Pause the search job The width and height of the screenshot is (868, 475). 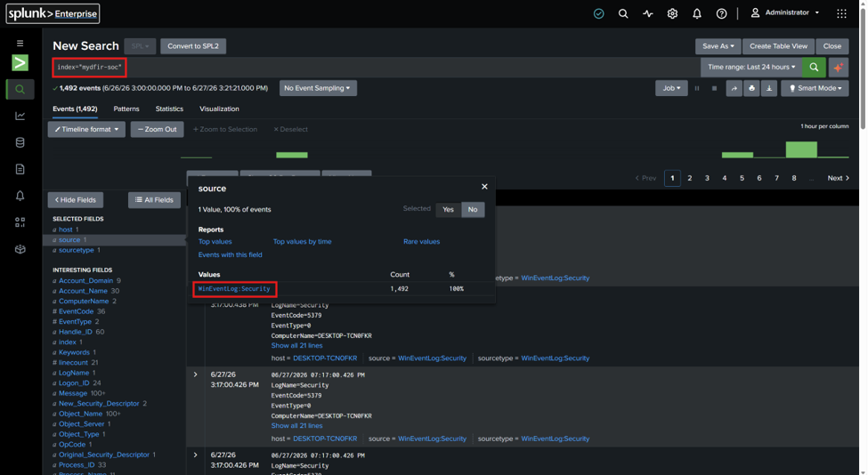click(x=697, y=88)
